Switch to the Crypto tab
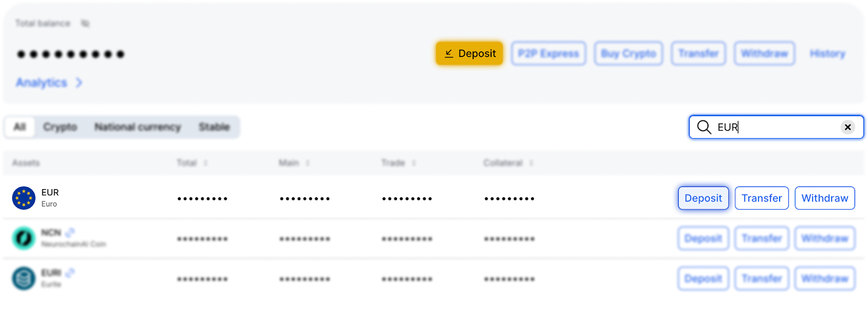Image resolution: width=868 pixels, height=328 pixels. (60, 127)
